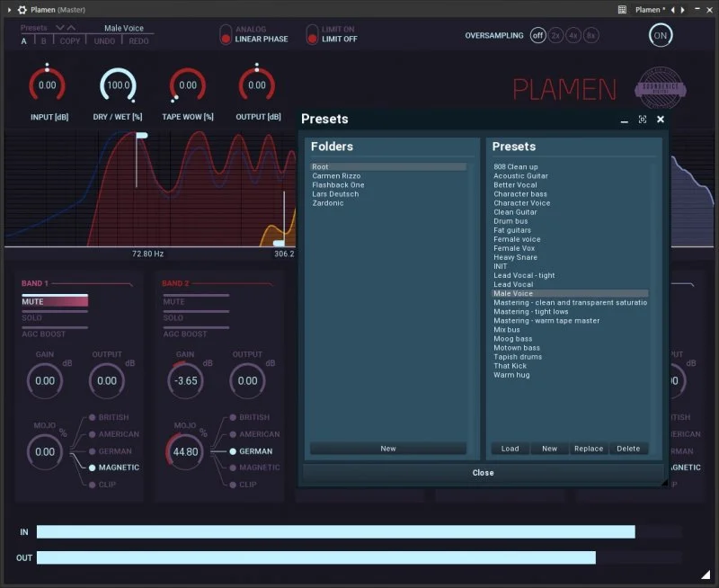Close the Presets dialog with X icon
This screenshot has width=719, height=588.
tap(661, 120)
